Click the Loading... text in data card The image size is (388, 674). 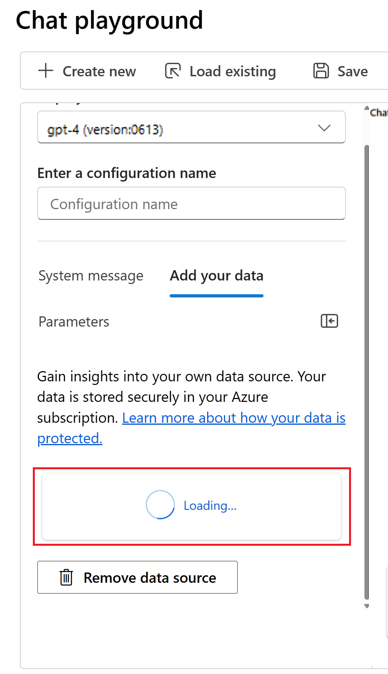pyautogui.click(x=210, y=506)
